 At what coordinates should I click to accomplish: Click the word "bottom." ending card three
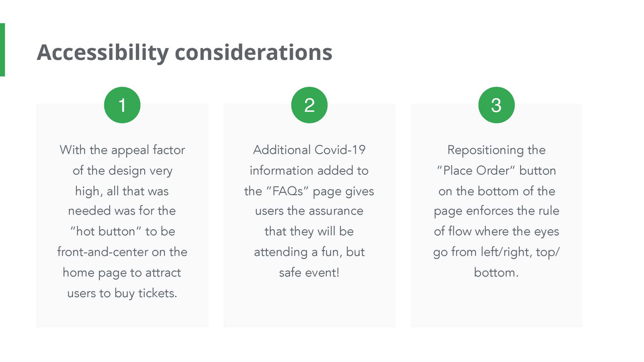point(496,273)
